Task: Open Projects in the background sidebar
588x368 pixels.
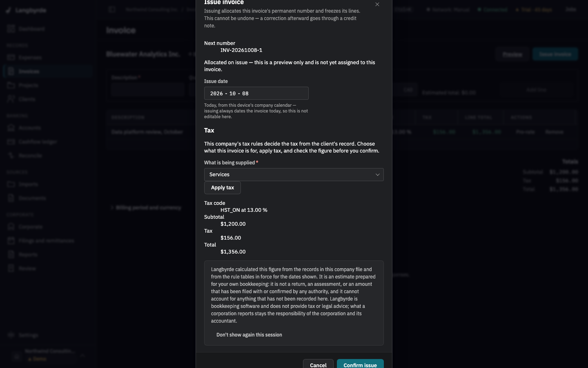Action: [x=47, y=85]
